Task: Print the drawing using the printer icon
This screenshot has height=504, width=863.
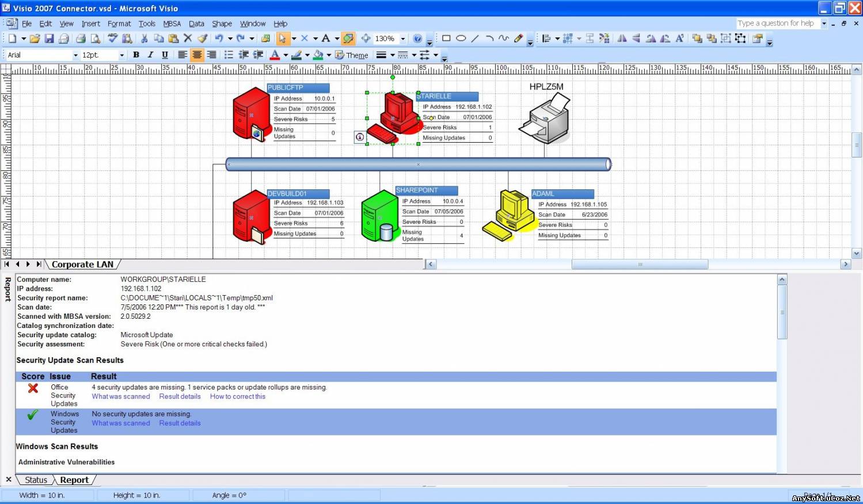Action: (81, 39)
